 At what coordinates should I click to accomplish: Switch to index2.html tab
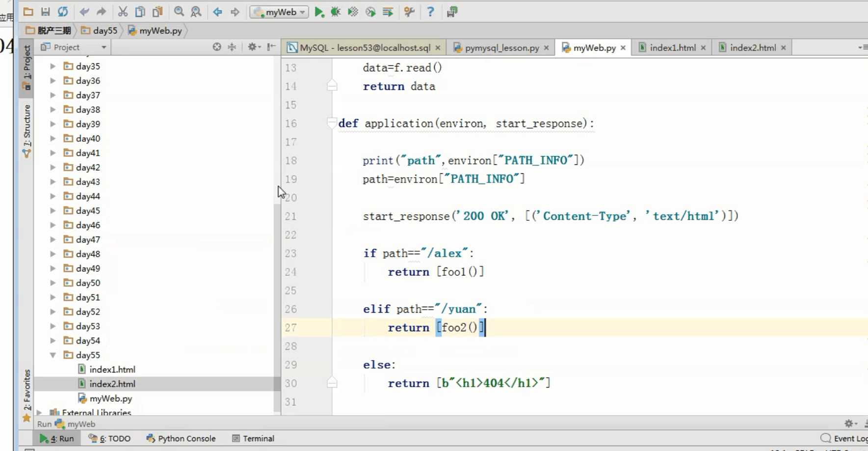tap(752, 48)
